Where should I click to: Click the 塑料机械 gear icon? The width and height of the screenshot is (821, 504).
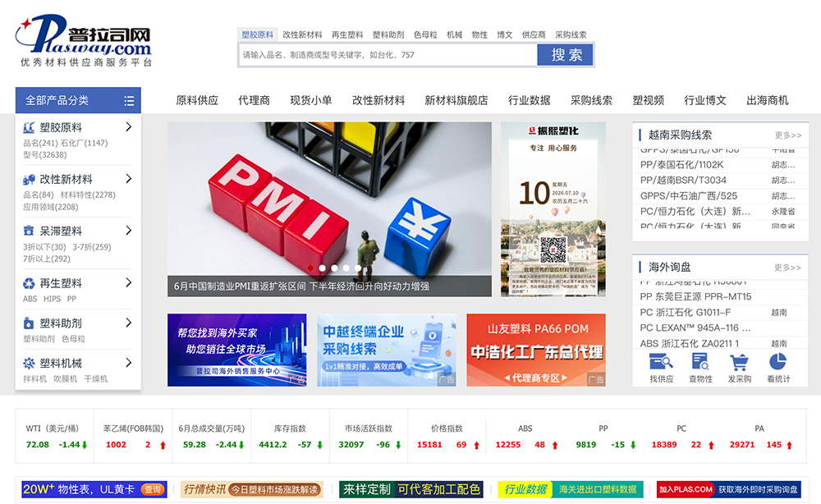[29, 363]
